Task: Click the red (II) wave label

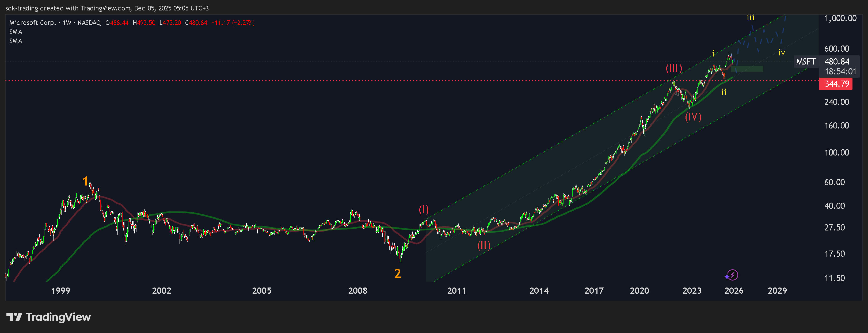Action: click(x=484, y=245)
